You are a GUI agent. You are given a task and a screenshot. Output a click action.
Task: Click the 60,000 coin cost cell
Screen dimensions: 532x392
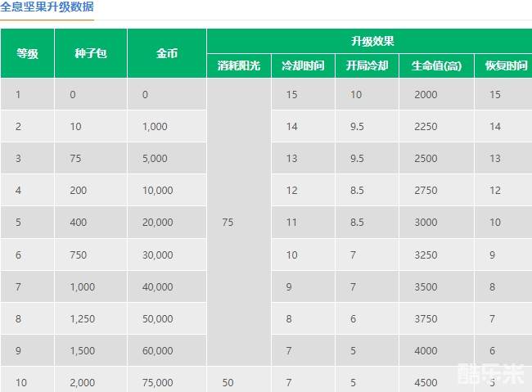pyautogui.click(x=157, y=350)
